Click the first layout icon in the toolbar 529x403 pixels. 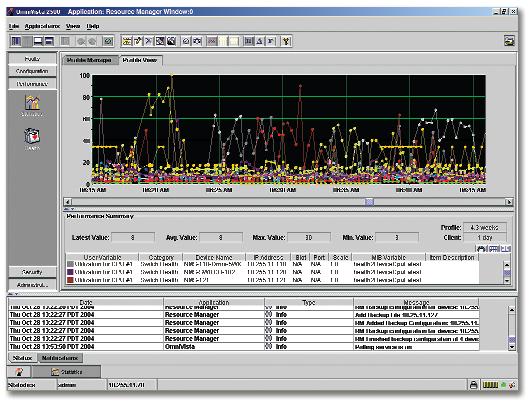point(16,41)
